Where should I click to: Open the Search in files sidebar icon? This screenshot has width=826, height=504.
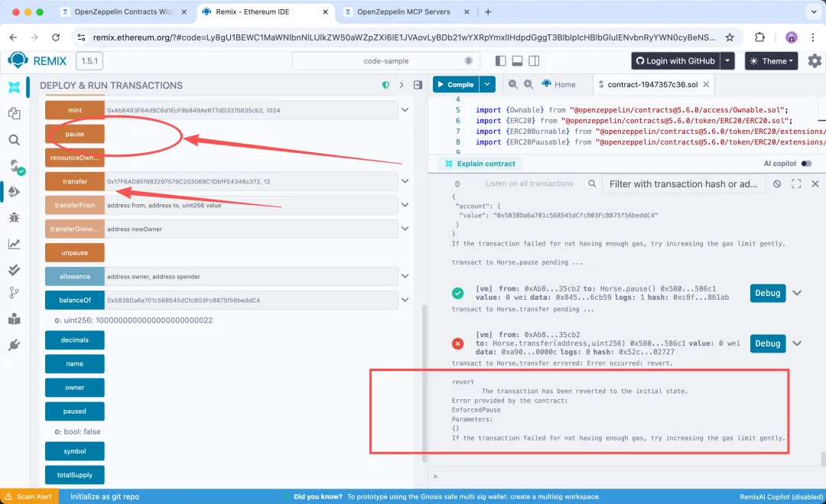click(15, 139)
